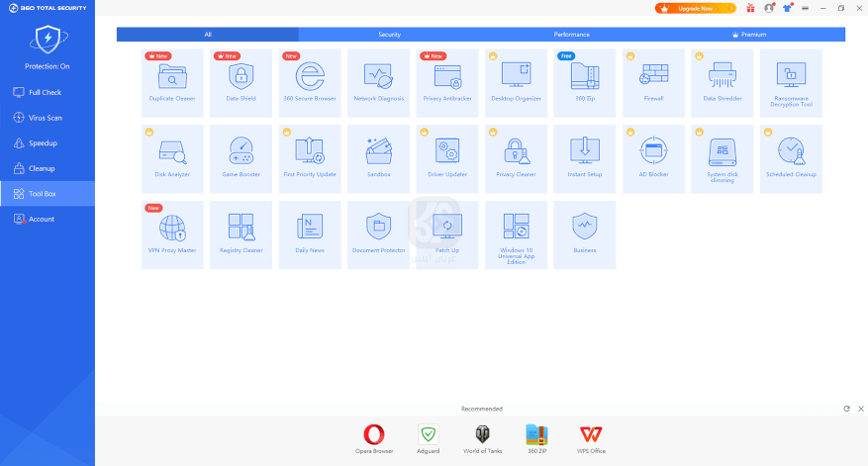Viewport: 868px width, 466px height.
Task: Launch Document Protector
Action: point(379,234)
